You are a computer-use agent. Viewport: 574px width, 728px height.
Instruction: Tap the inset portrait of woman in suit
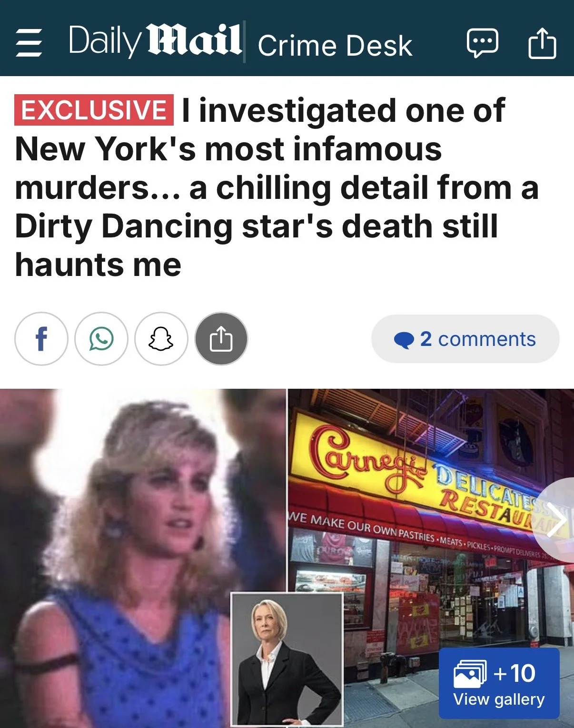point(287,660)
